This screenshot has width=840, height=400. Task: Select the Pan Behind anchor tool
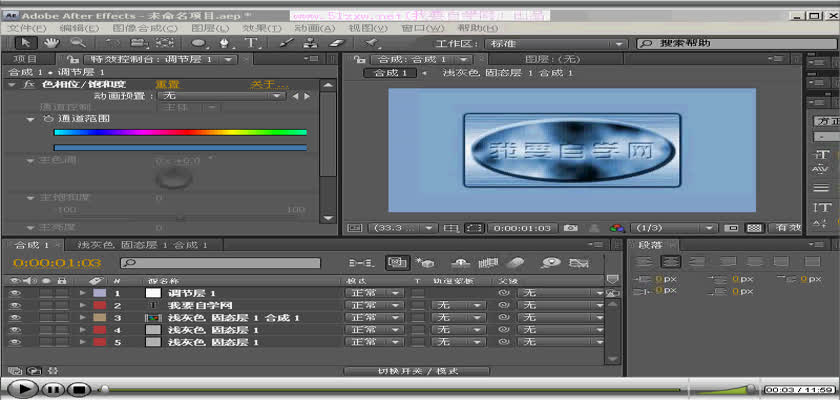pyautogui.click(x=164, y=43)
